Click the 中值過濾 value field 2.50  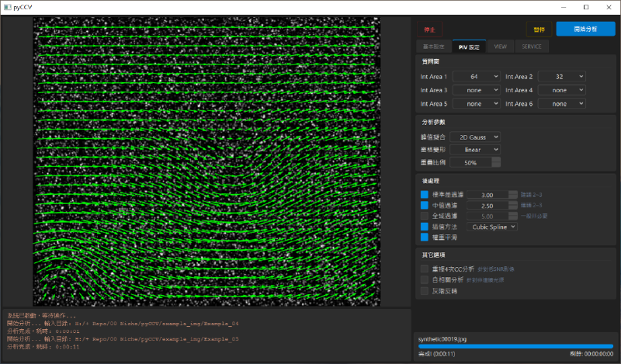pos(492,206)
